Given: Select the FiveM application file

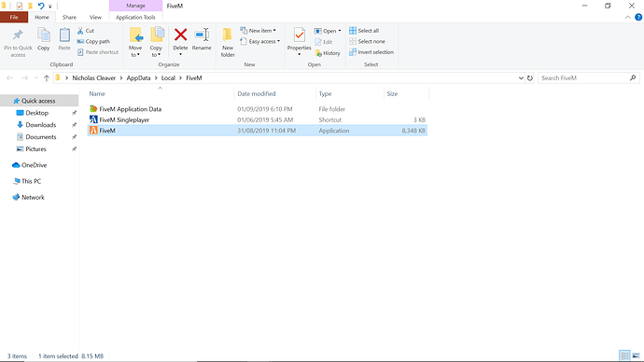Looking at the screenshot, I should 258,131.
